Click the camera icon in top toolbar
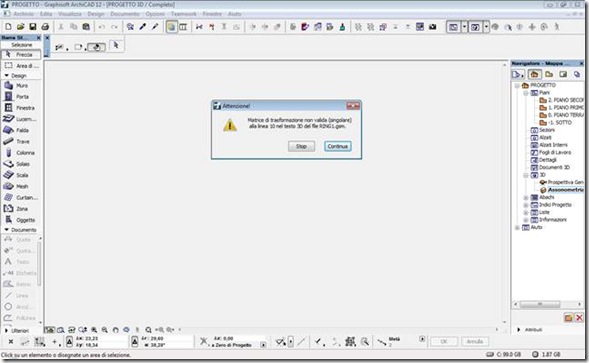589x363 pixels. point(432,27)
